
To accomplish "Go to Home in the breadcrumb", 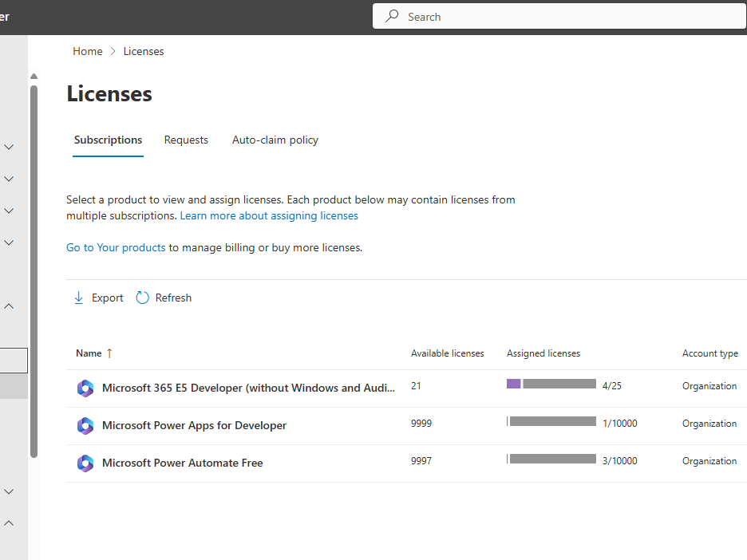I will 87,51.
